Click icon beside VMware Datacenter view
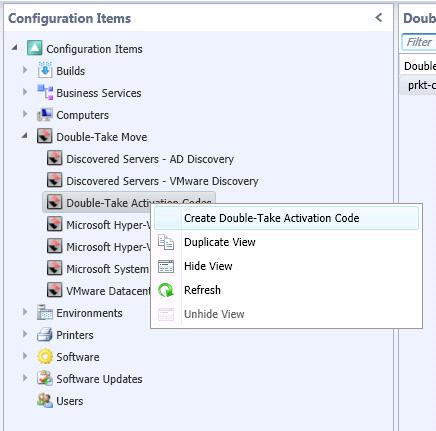436x431 pixels. pos(55,290)
